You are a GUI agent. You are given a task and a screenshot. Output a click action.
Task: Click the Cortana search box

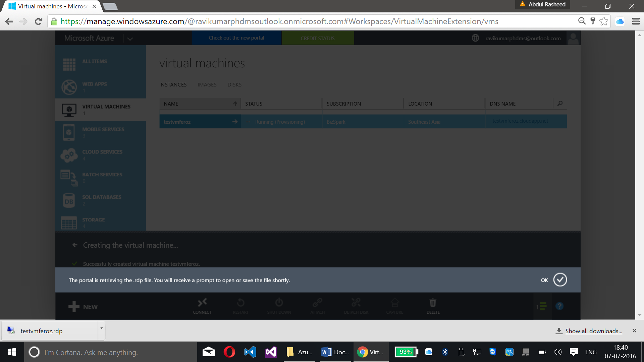pos(111,352)
